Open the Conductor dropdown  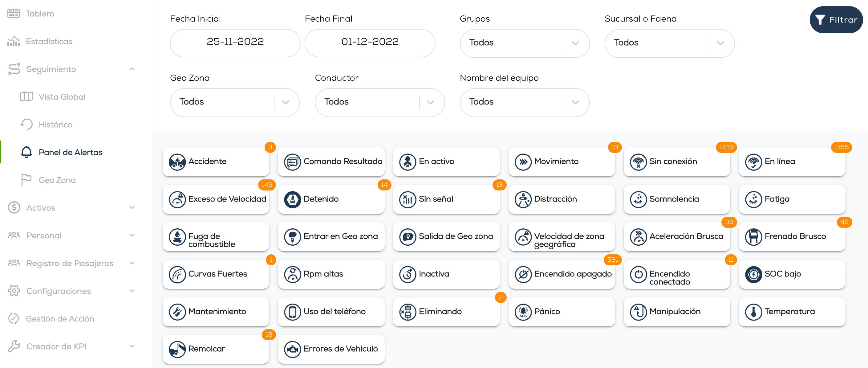[x=379, y=102]
